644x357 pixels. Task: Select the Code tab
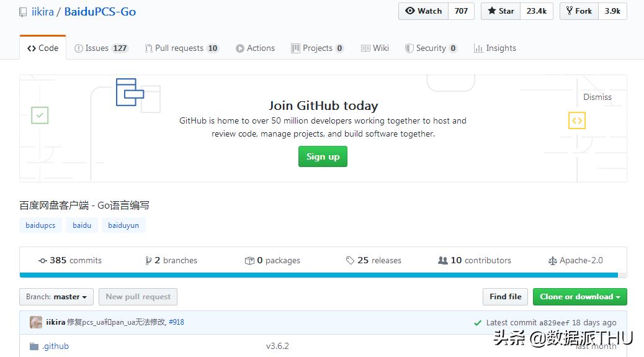click(43, 48)
